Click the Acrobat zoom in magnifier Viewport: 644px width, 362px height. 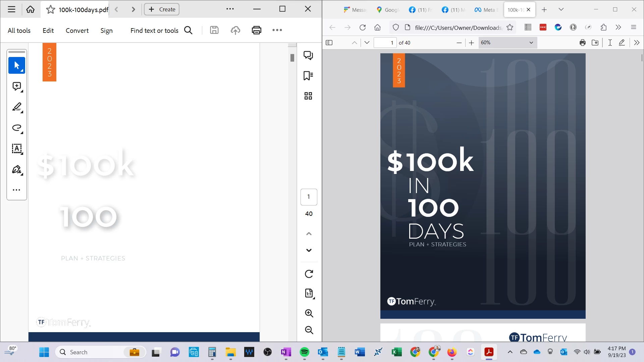[x=309, y=313]
